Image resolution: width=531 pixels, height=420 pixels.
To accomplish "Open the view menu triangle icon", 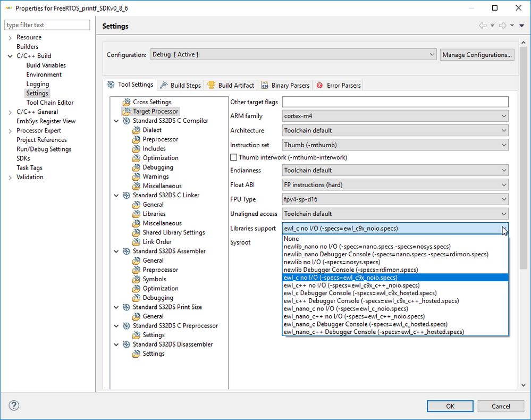I will (522, 26).
